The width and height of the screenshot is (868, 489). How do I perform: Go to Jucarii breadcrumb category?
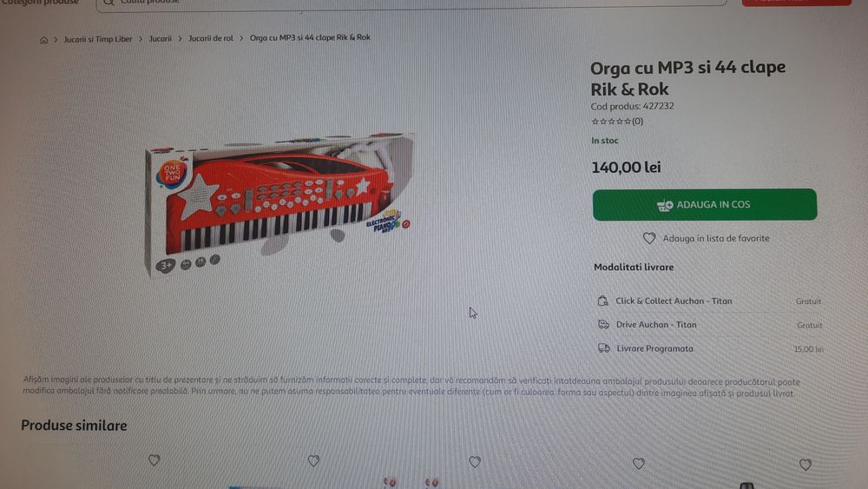160,39
